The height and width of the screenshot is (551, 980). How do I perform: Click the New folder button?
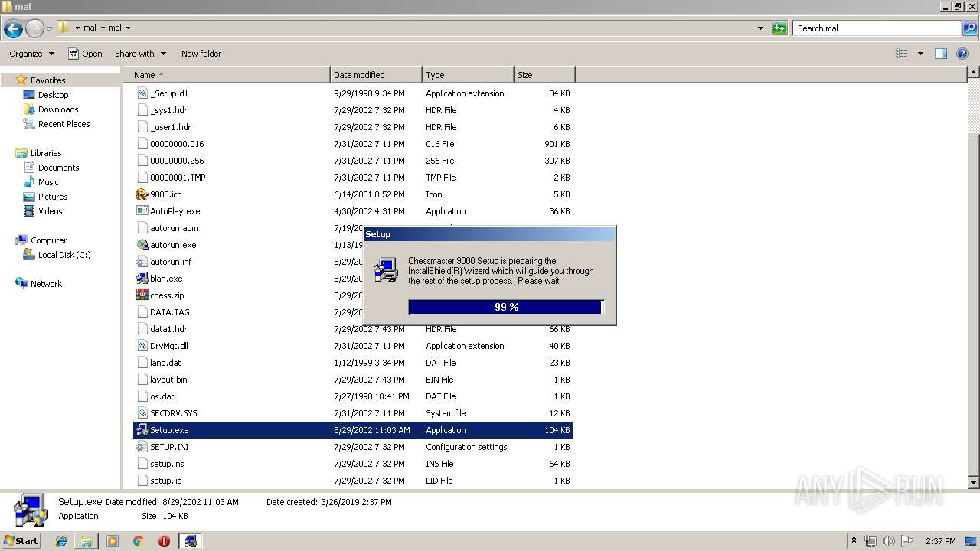(x=201, y=54)
